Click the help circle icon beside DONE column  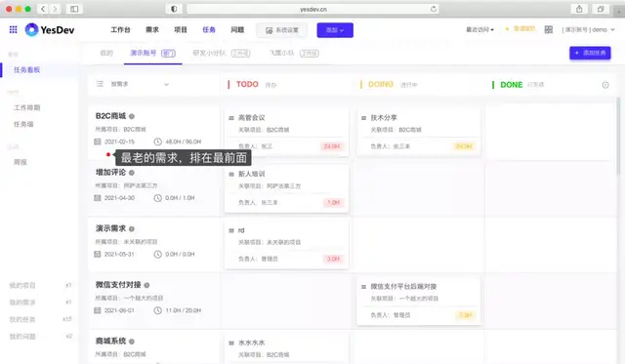point(605,85)
